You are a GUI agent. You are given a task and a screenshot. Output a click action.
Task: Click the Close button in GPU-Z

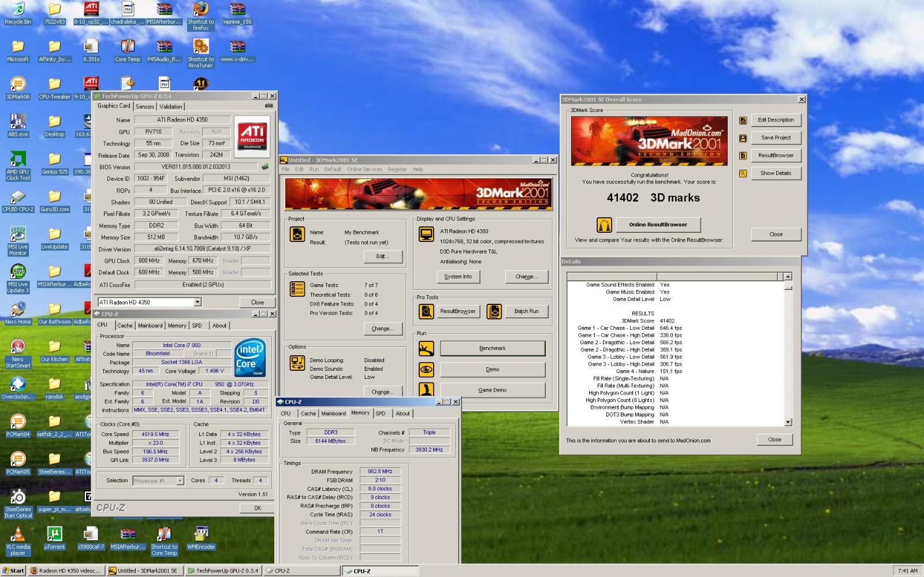click(258, 302)
